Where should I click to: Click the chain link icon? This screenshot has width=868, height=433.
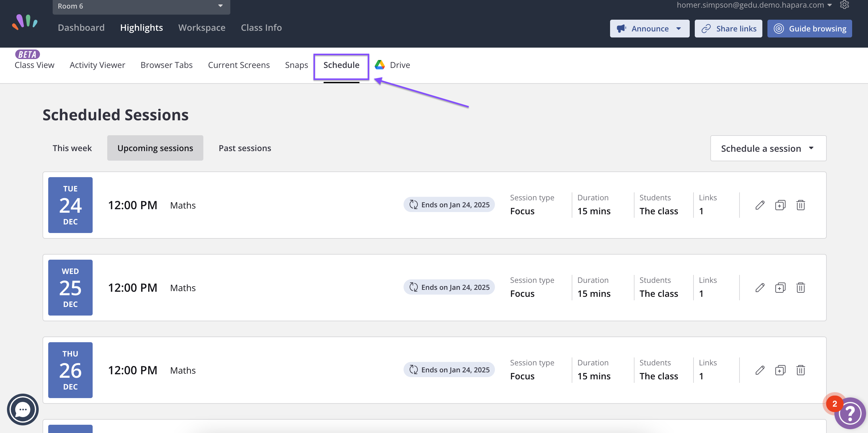pyautogui.click(x=706, y=29)
